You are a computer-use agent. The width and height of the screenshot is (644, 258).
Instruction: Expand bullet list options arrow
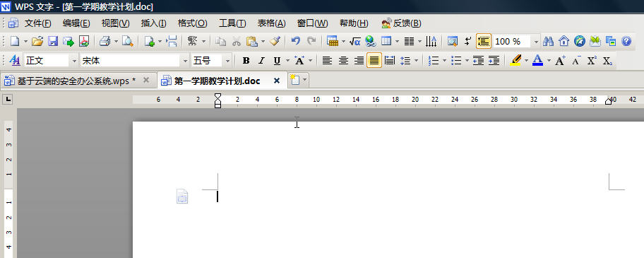click(467, 61)
